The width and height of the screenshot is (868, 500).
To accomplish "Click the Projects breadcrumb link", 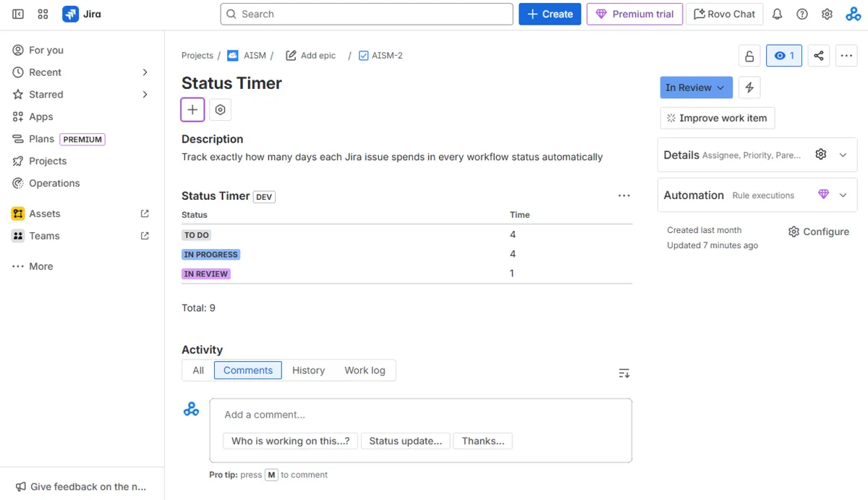I will [x=197, y=56].
